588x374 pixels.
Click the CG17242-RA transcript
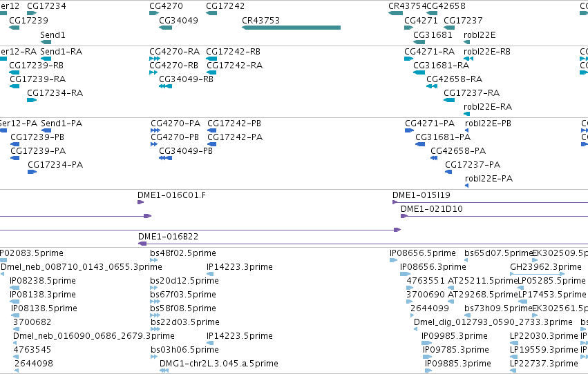pyautogui.click(x=234, y=65)
